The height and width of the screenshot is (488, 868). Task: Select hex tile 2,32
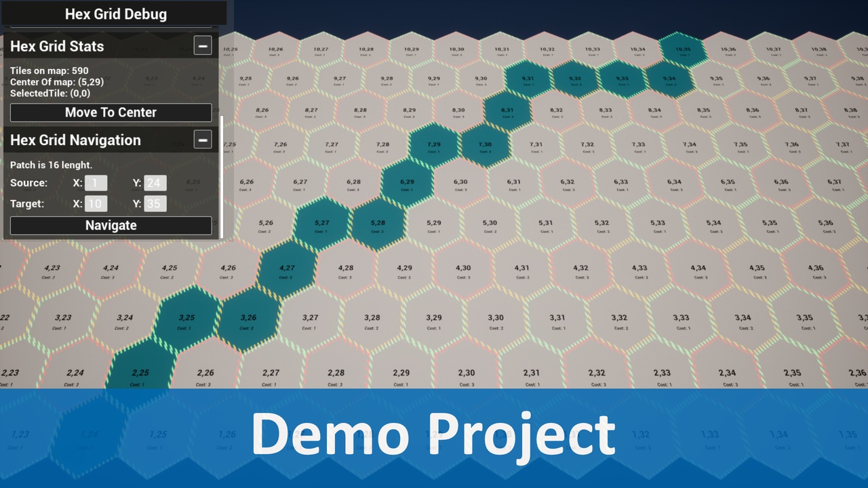tap(597, 371)
